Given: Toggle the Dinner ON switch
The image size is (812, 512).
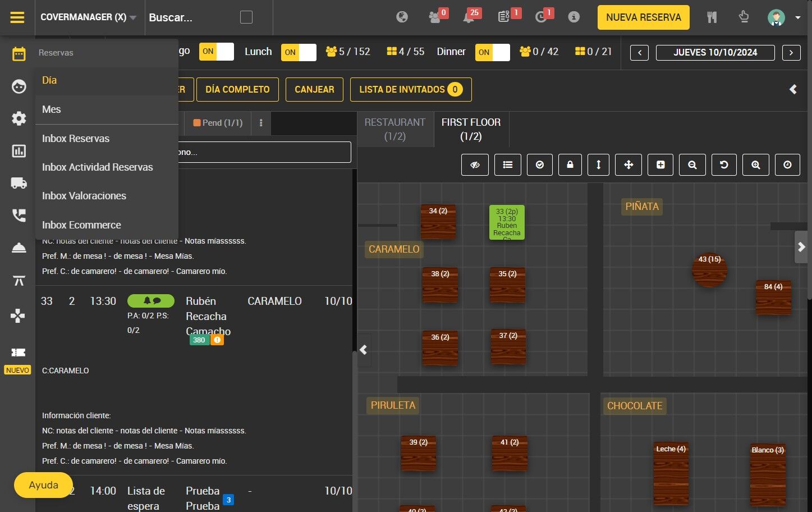Looking at the screenshot, I should (x=492, y=52).
